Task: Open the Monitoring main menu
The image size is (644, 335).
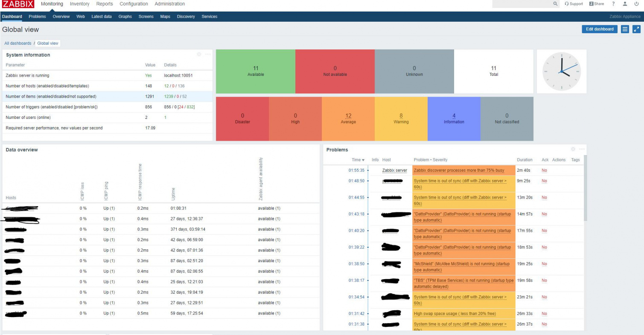Action: tap(52, 4)
